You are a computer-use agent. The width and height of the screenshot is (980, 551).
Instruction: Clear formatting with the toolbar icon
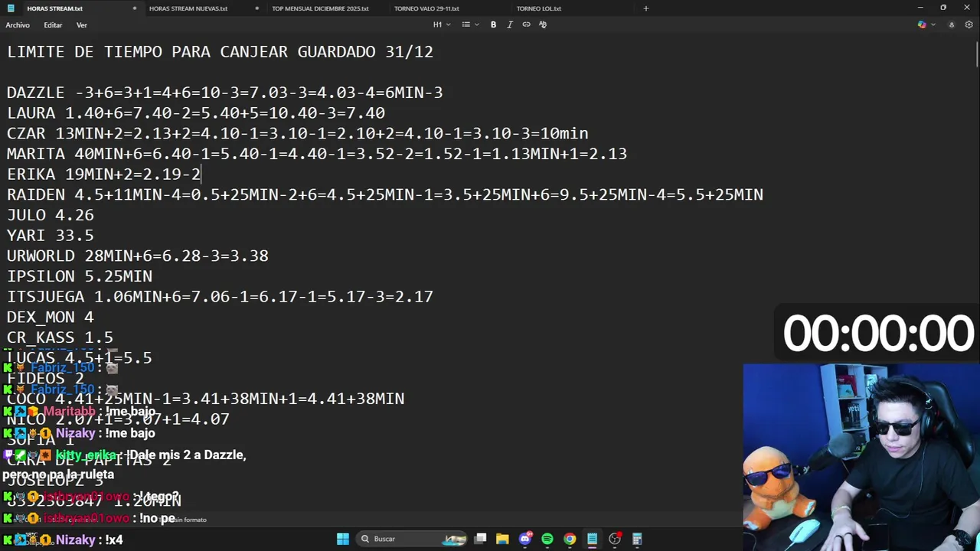coord(543,24)
